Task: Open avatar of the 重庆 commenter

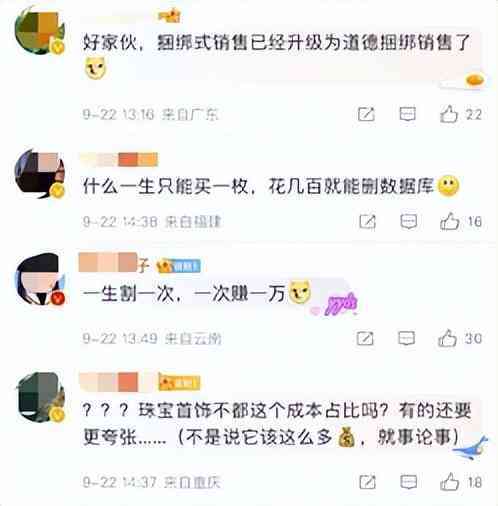Action: click(x=41, y=398)
